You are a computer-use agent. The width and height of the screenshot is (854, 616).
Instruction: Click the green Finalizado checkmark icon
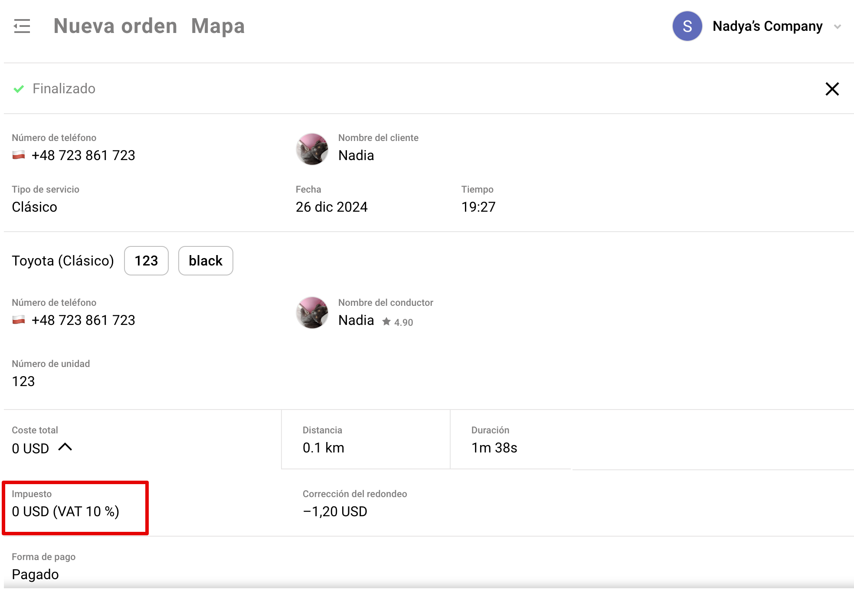click(x=19, y=89)
